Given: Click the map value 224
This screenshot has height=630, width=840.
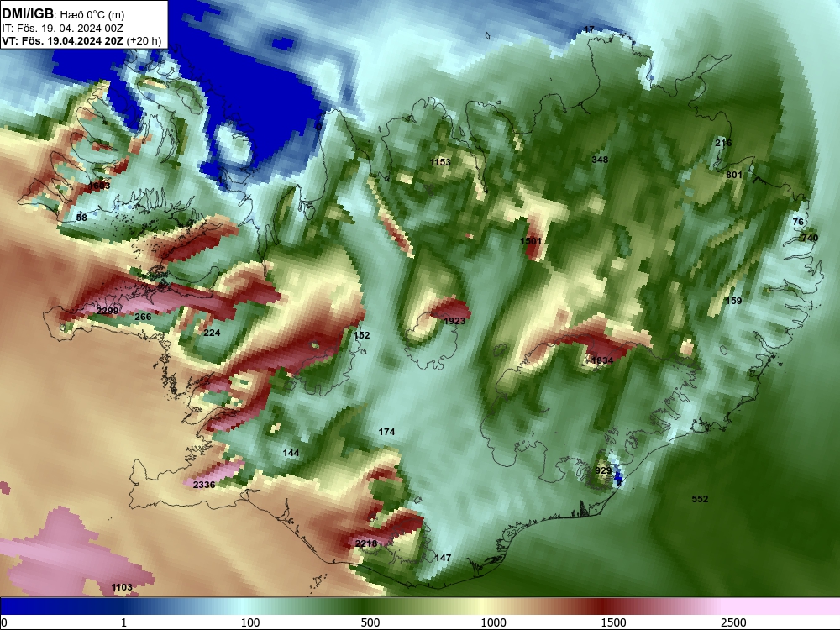Looking at the screenshot, I should tap(213, 333).
